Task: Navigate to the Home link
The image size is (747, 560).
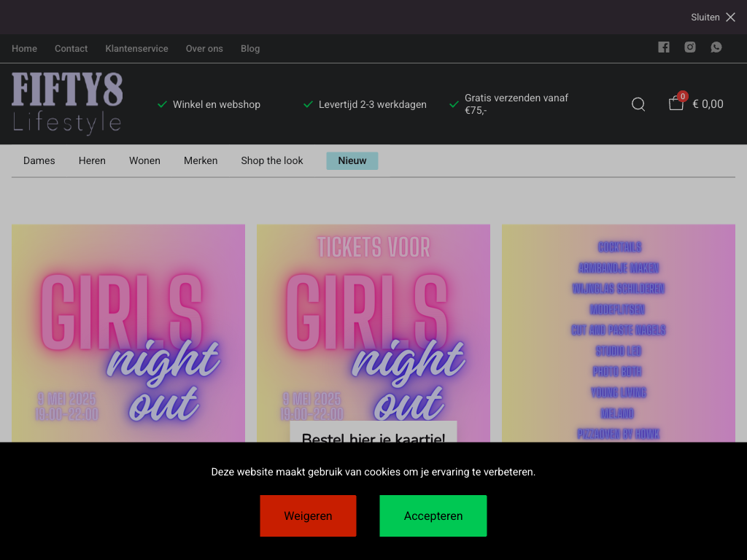Action: click(x=24, y=49)
